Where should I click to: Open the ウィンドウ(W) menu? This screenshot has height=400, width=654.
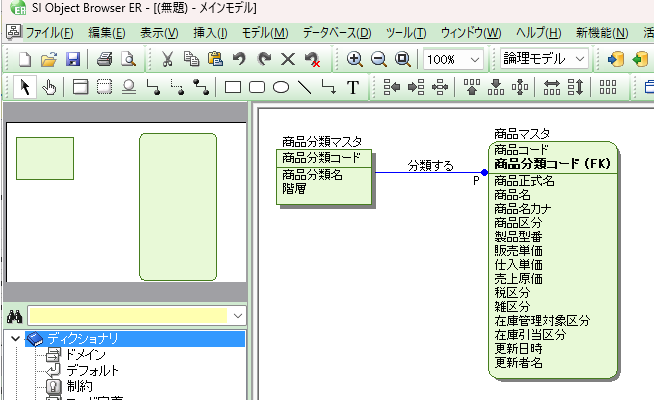[x=471, y=33]
